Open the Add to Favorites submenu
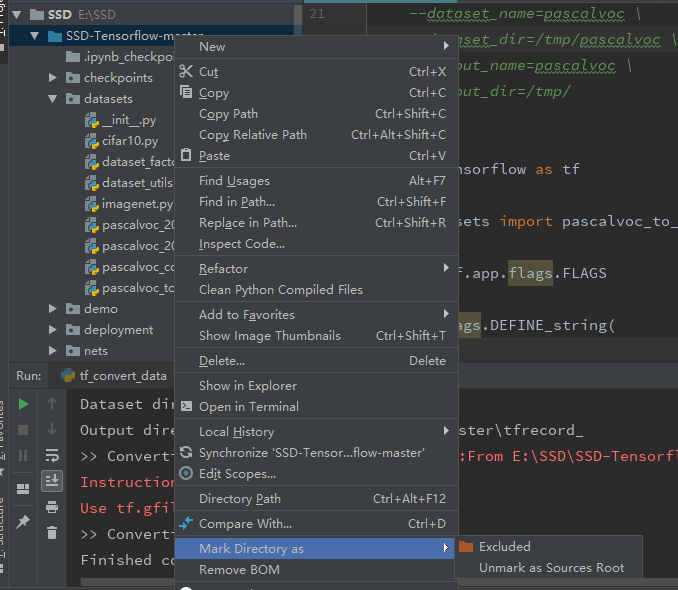This screenshot has height=590, width=678. [316, 314]
